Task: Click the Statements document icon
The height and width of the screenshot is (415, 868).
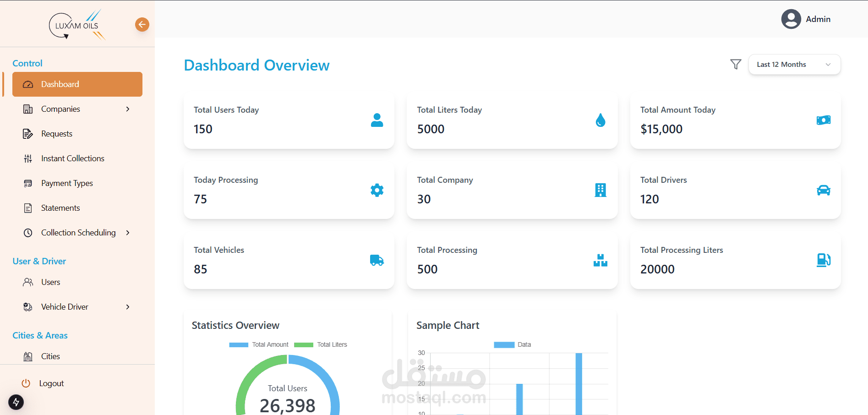Action: tap(28, 208)
